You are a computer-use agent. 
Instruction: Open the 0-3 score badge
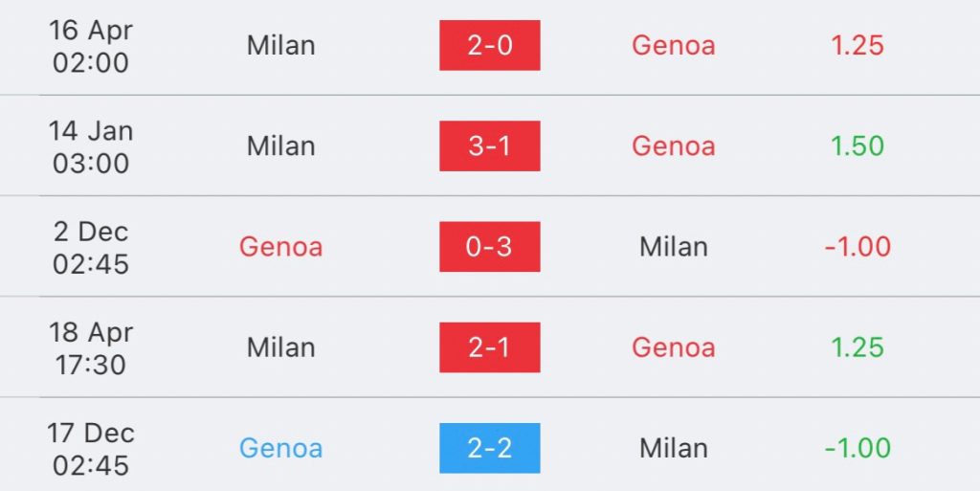[x=489, y=246]
